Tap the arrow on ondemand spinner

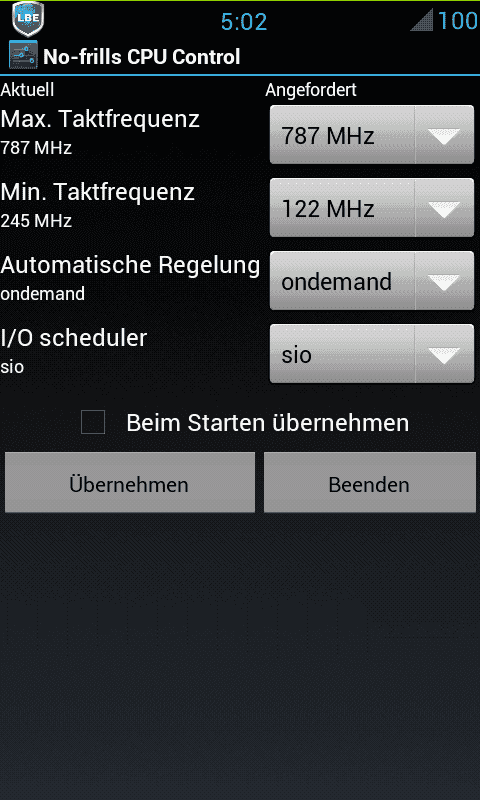[x=444, y=281]
